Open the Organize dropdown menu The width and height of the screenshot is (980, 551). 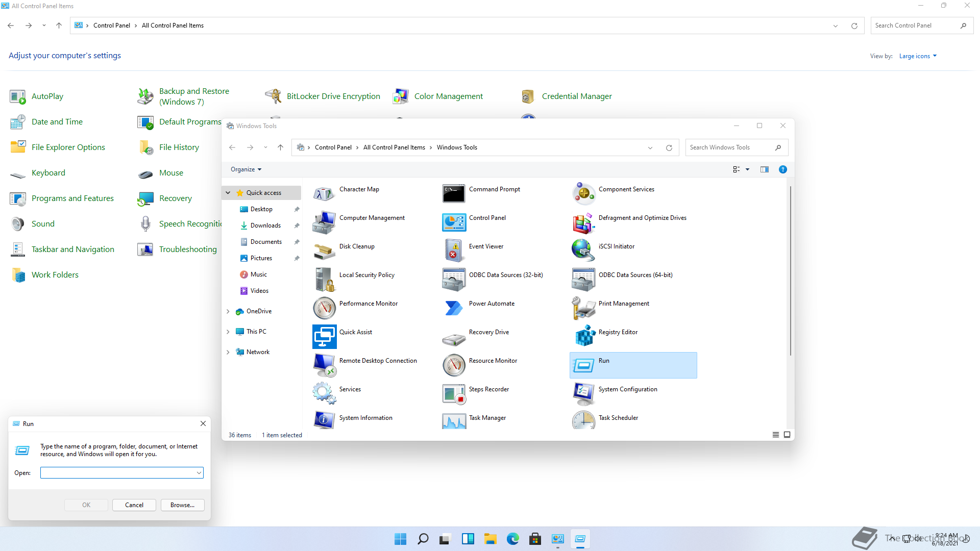(246, 169)
